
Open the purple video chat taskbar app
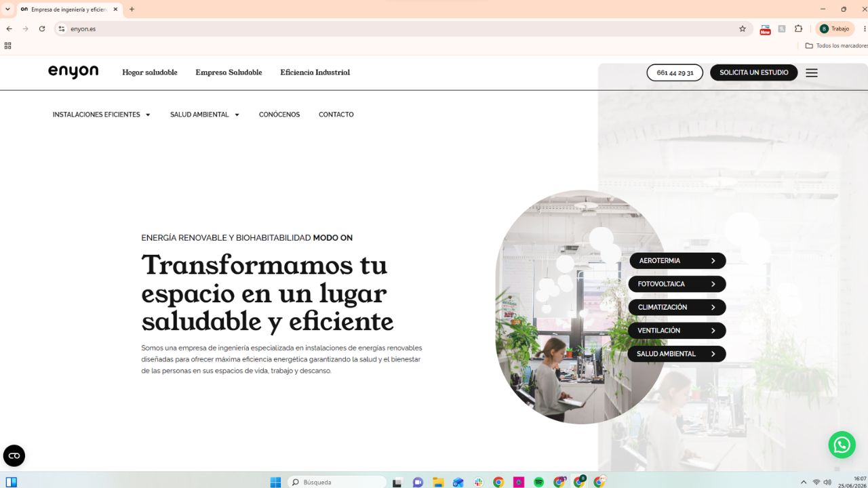[x=418, y=483]
